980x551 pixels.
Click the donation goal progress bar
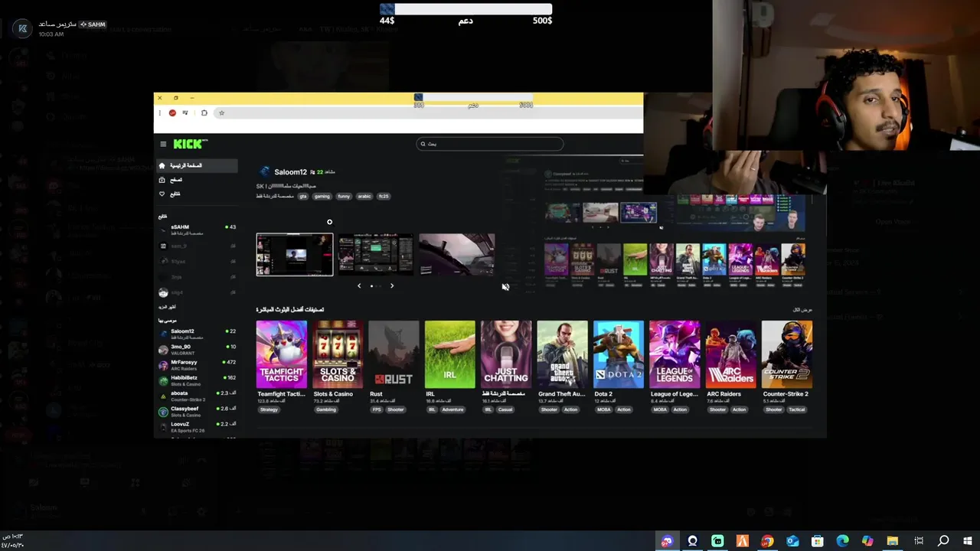pos(465,9)
